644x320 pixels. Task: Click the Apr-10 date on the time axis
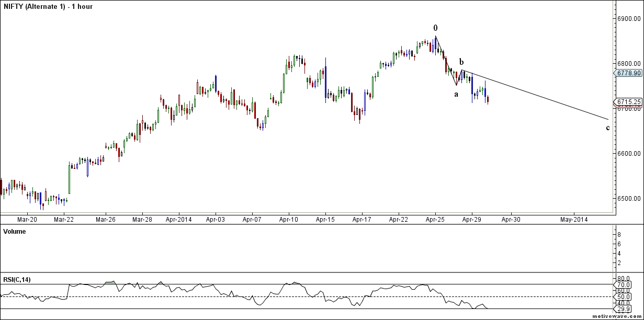click(x=289, y=220)
